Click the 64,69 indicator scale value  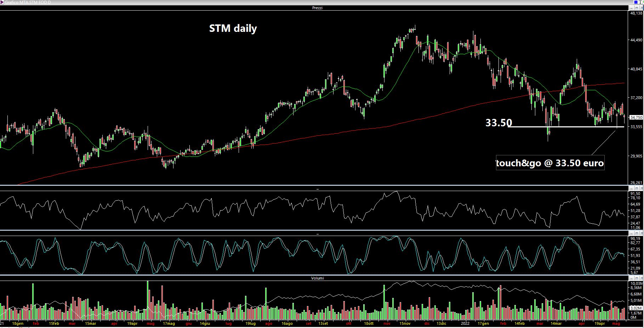coord(636,204)
